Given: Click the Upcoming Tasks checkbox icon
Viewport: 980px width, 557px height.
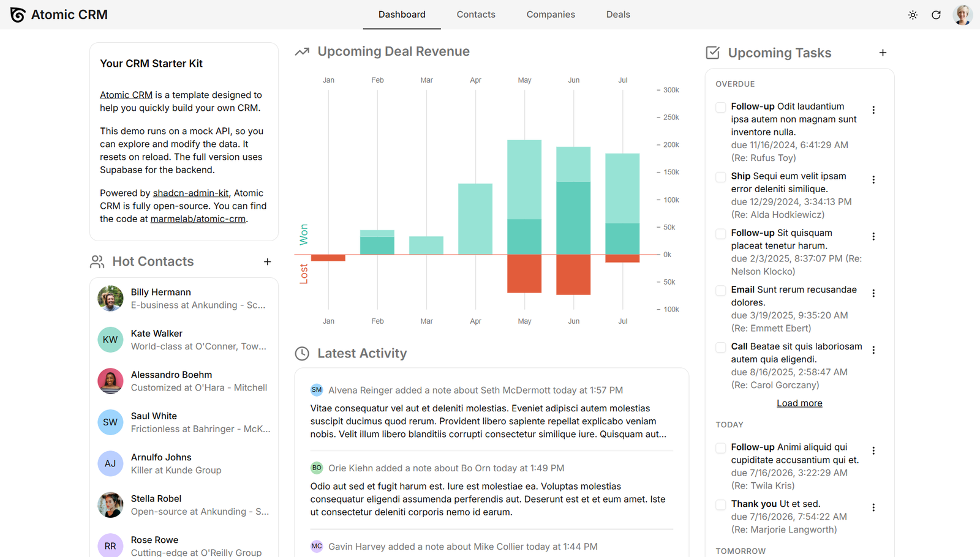Looking at the screenshot, I should [713, 53].
